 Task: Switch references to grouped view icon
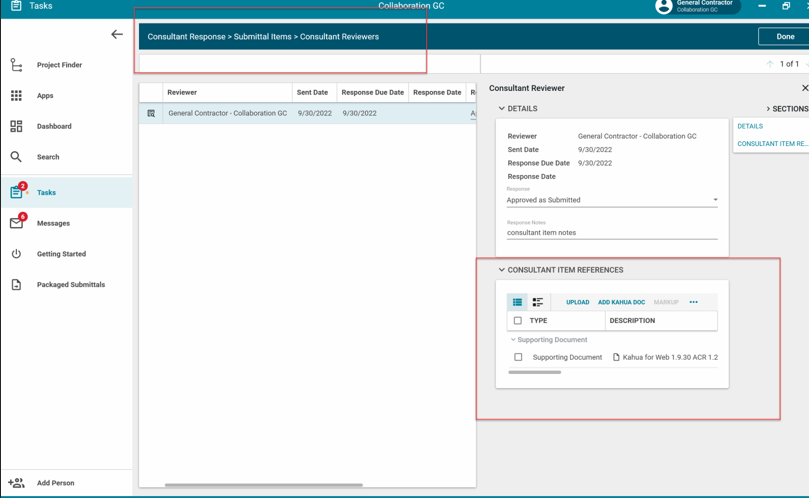[538, 302]
